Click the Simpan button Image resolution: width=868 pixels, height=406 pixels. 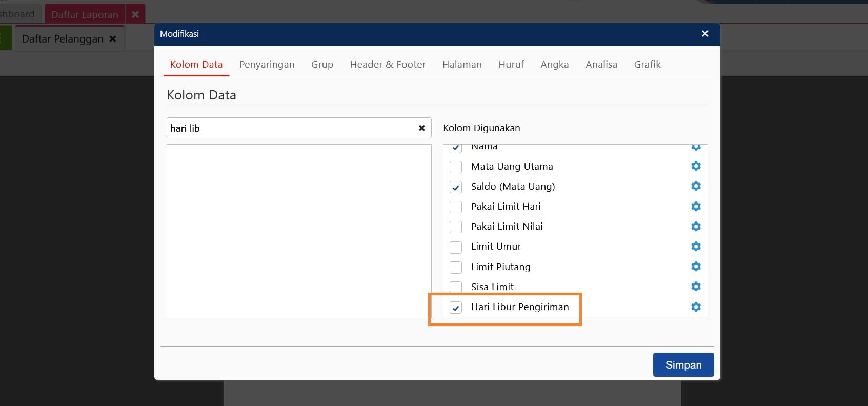tap(683, 365)
